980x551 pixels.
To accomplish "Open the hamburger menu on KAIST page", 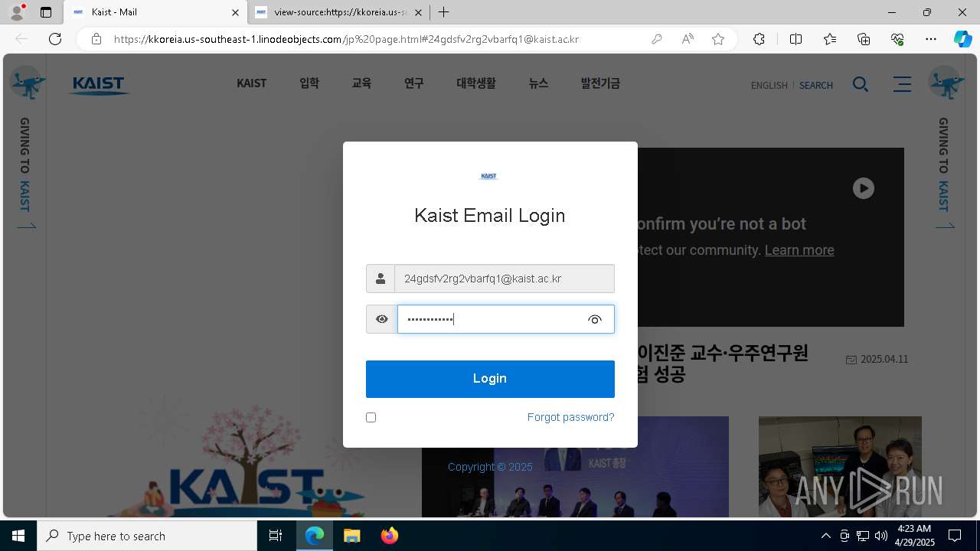I will (x=902, y=84).
